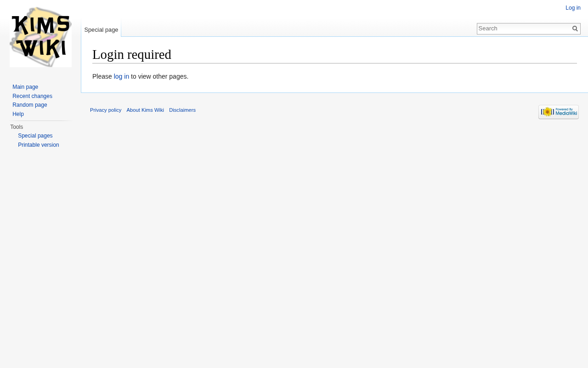Focus the Search input field
588x368 pixels.
524,29
